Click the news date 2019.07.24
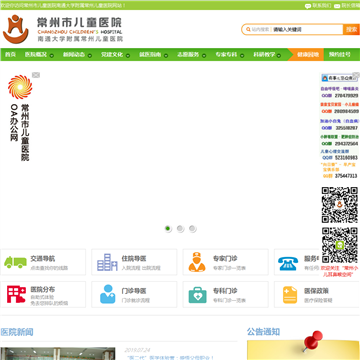The image size is (360, 360). (x=137, y=350)
